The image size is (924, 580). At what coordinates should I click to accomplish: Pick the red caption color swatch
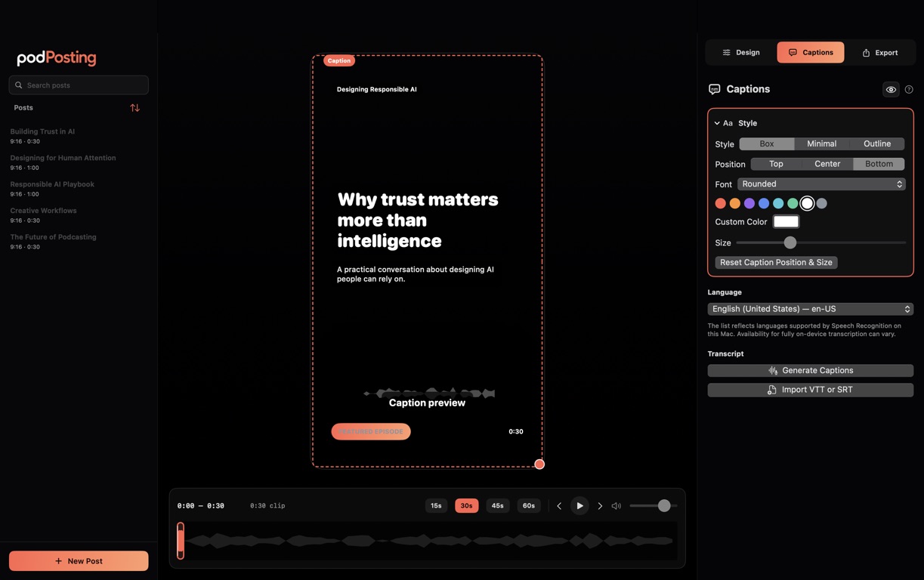point(721,203)
